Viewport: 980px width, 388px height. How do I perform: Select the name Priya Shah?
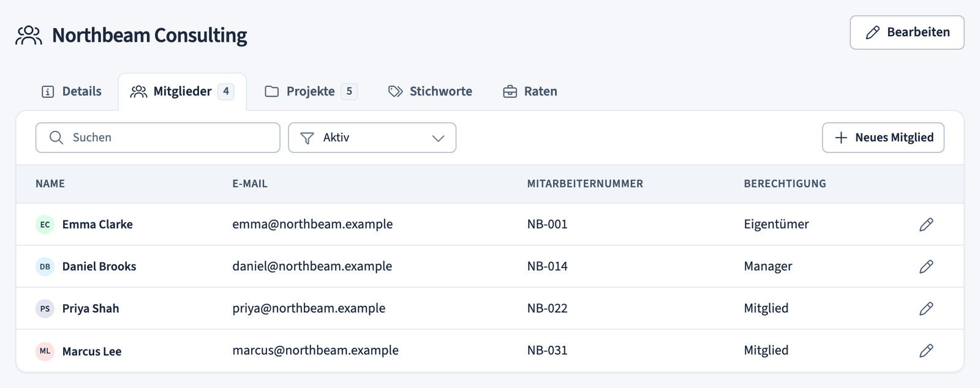point(91,308)
